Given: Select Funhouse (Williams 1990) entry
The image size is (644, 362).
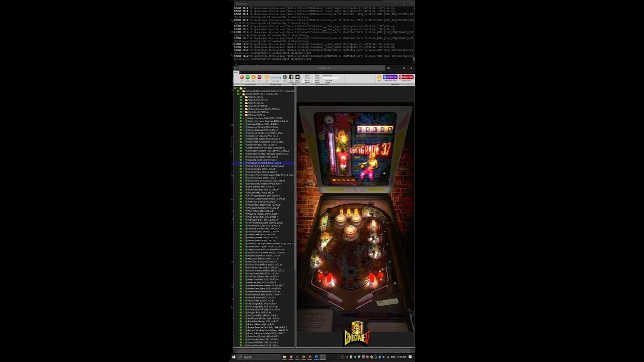Looking at the screenshot, I should click(x=263, y=229).
